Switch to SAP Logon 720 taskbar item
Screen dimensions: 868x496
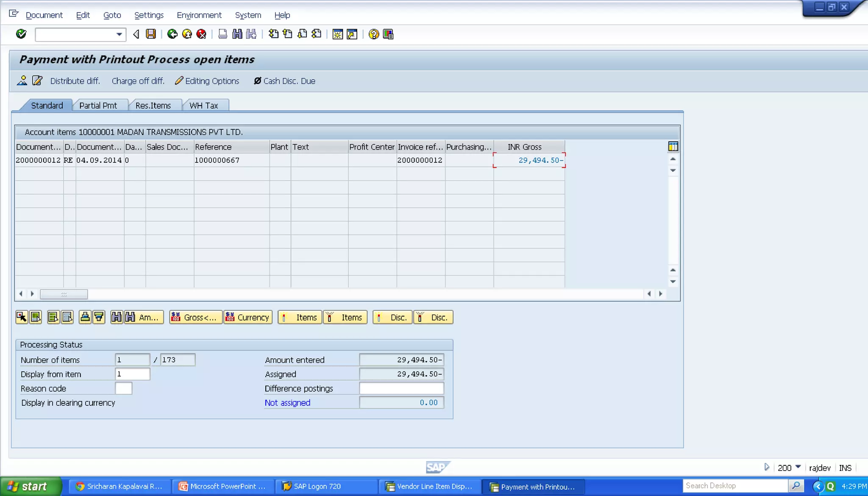325,486
